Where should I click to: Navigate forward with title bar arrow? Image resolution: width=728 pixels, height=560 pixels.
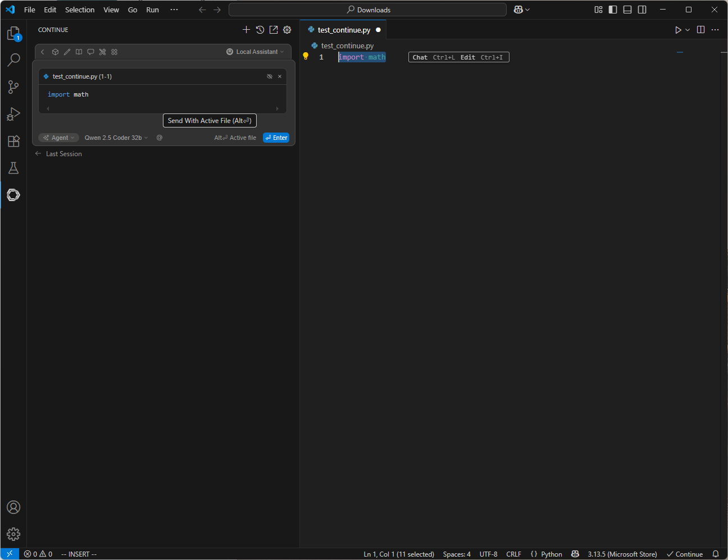point(217,10)
